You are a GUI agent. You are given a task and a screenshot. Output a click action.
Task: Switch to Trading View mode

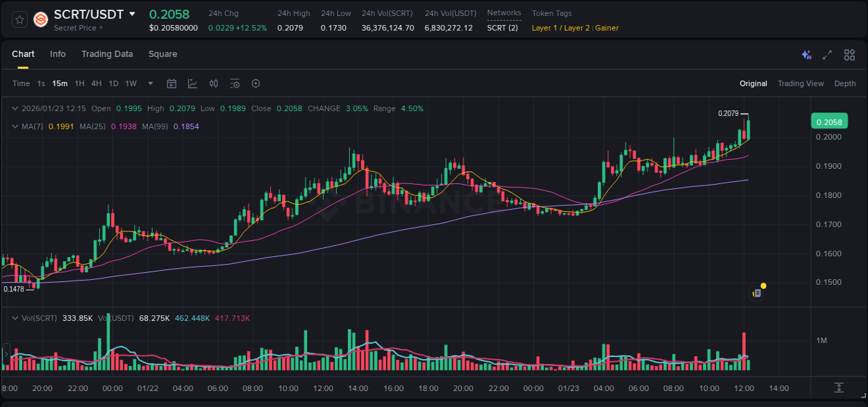(x=800, y=83)
